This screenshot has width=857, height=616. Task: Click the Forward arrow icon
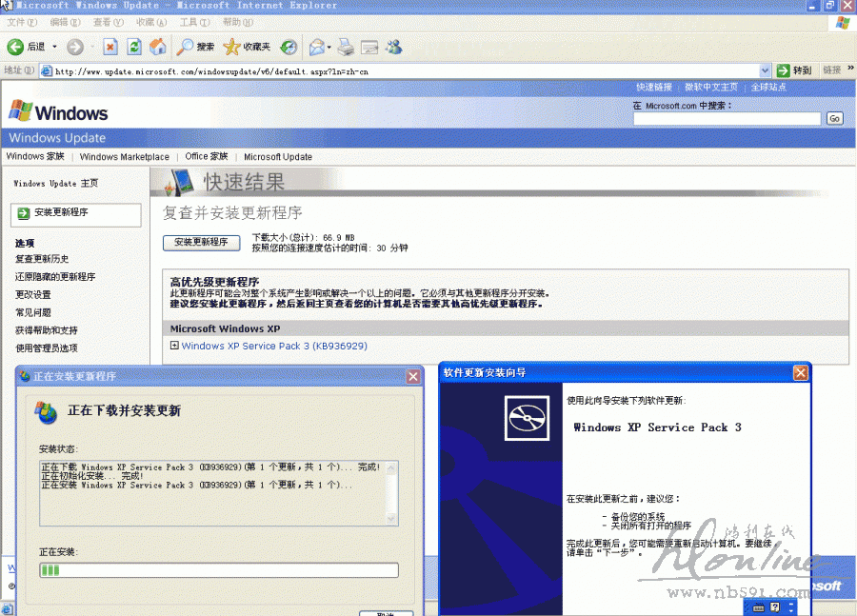75,47
